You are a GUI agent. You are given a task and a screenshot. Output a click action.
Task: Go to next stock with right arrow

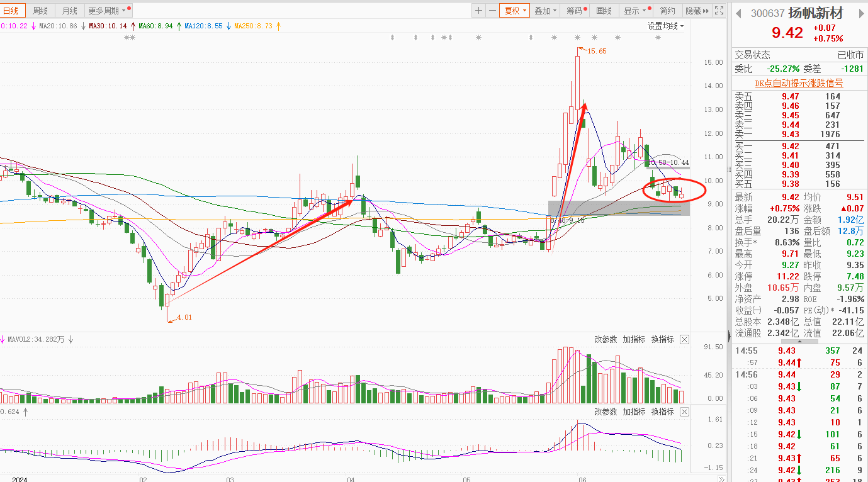862,13
